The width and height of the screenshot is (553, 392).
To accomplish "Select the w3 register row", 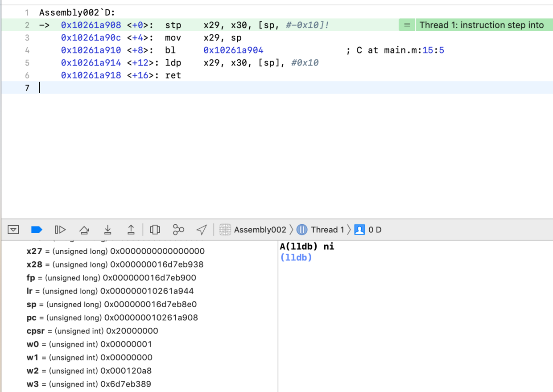I will (x=89, y=384).
